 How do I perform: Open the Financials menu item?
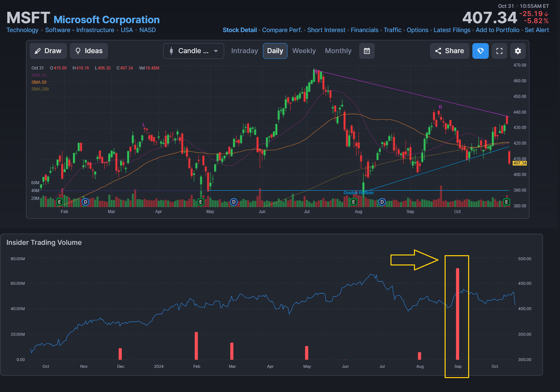point(364,30)
